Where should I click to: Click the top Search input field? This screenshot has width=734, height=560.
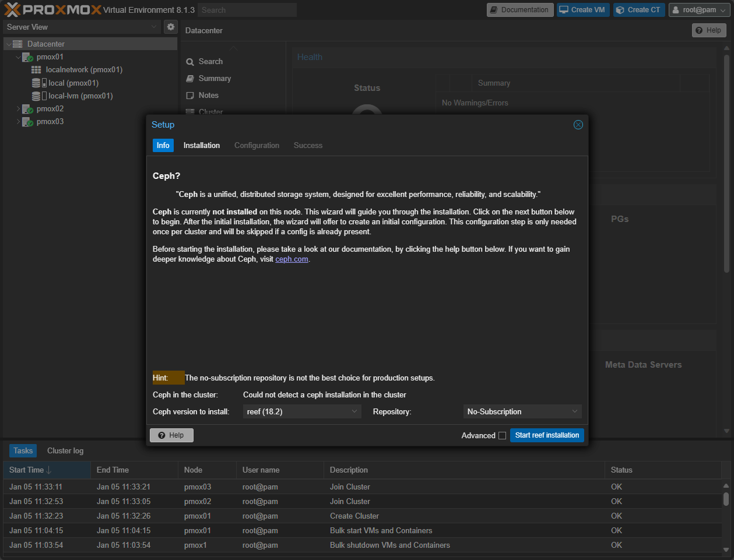[247, 10]
